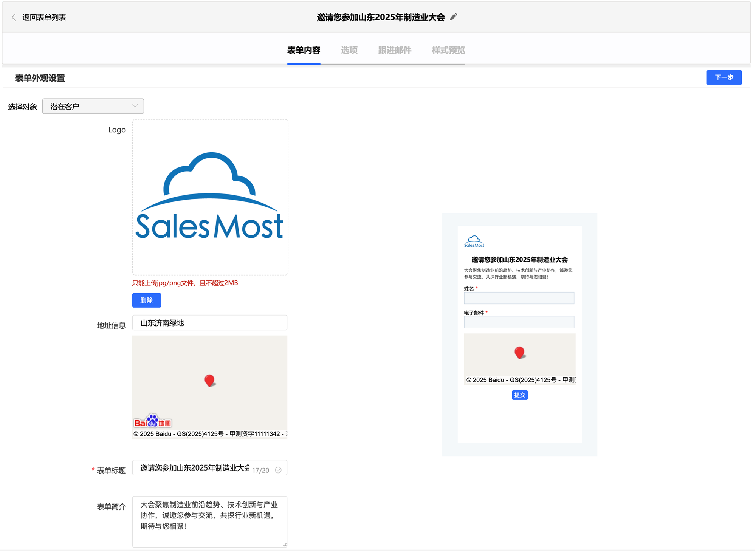Screen dimensions: 756x551
Task: Click 返回表单列表 link
Action: [x=44, y=17]
